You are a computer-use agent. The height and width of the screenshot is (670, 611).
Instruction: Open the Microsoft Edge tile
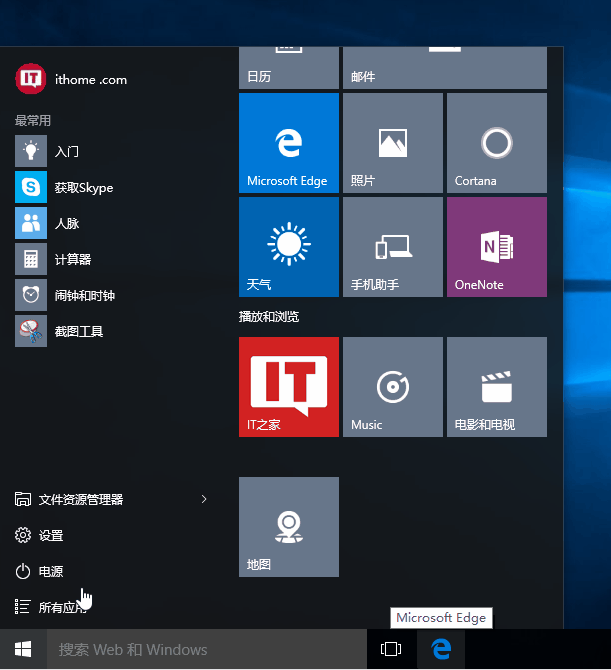[x=289, y=142]
